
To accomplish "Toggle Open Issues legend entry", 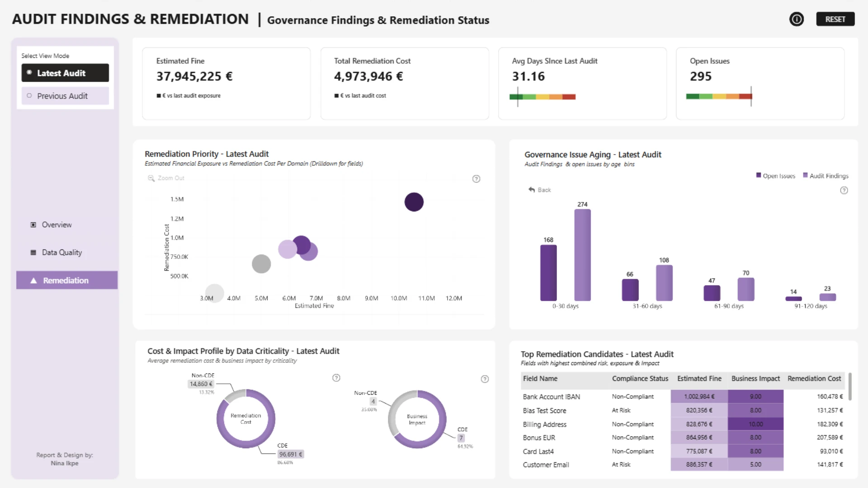I will (775, 176).
